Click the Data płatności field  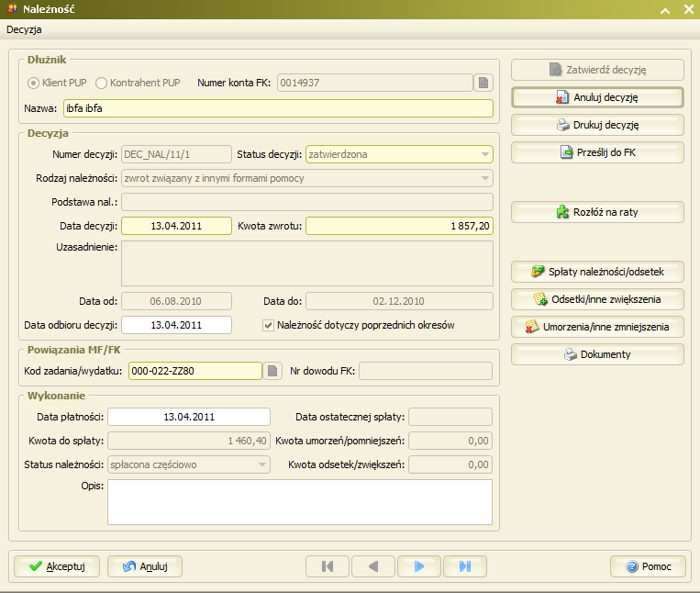[189, 417]
